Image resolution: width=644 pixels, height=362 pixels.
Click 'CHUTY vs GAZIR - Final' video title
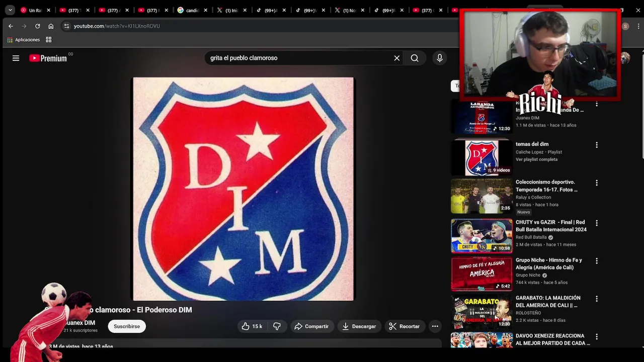tap(551, 226)
